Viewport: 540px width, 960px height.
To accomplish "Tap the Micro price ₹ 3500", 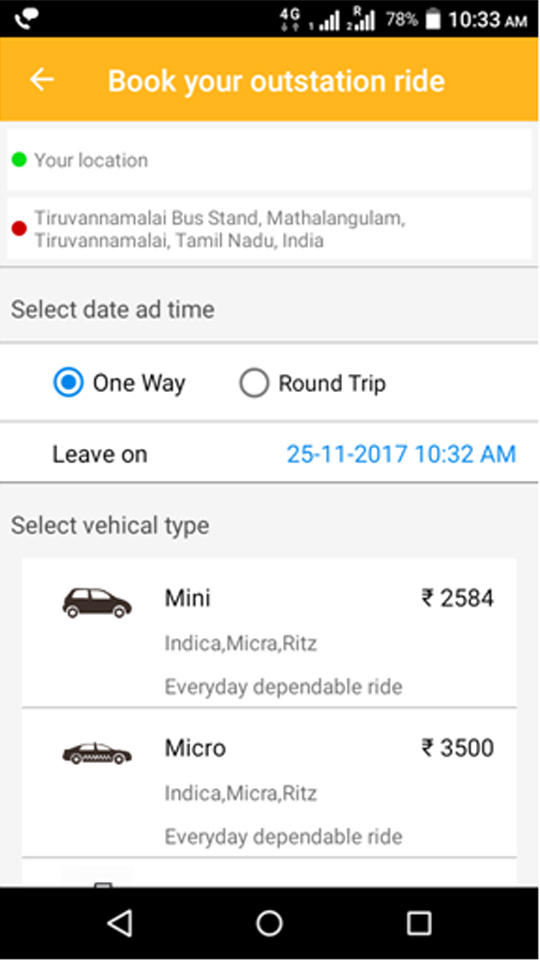I will point(457,748).
